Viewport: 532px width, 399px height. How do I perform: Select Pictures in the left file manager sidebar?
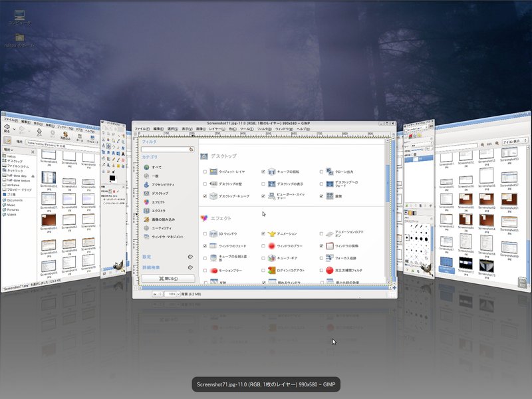tap(13, 209)
